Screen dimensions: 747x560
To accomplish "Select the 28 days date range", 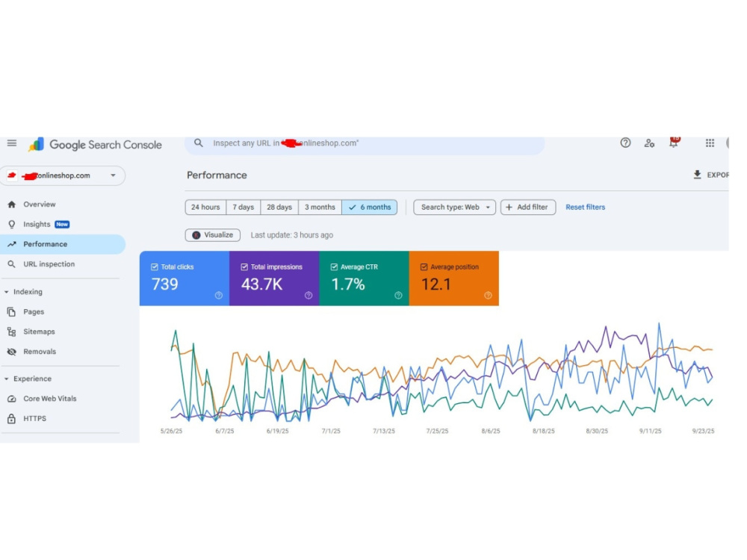I will pyautogui.click(x=279, y=207).
